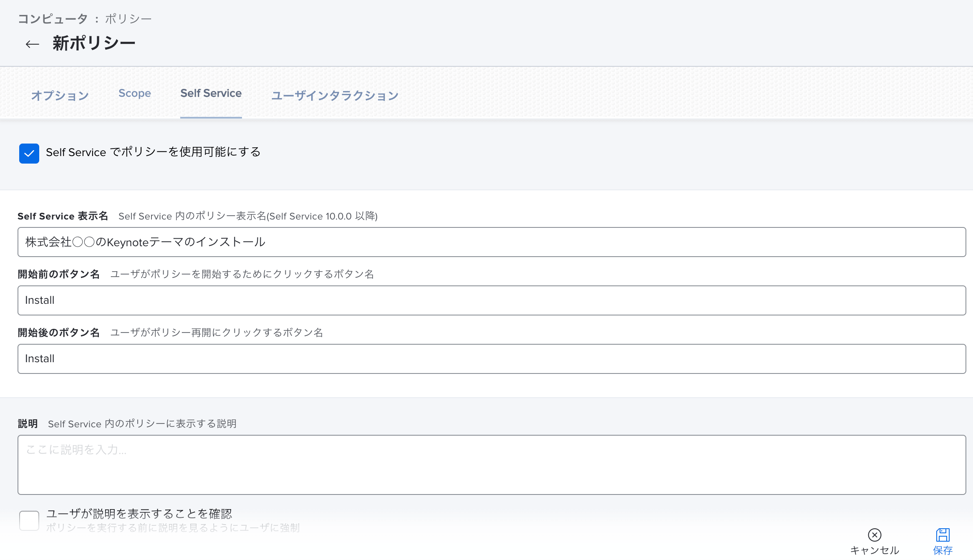973x560 pixels.
Task: Check ユーザが説明を表示することを確認 checkbox
Action: coord(29,520)
